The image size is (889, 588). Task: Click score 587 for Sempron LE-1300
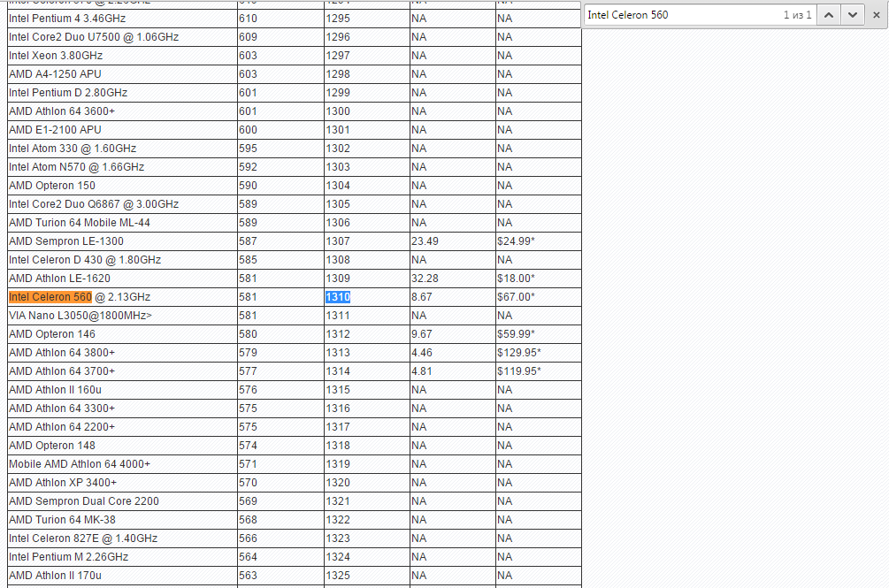[x=248, y=241]
